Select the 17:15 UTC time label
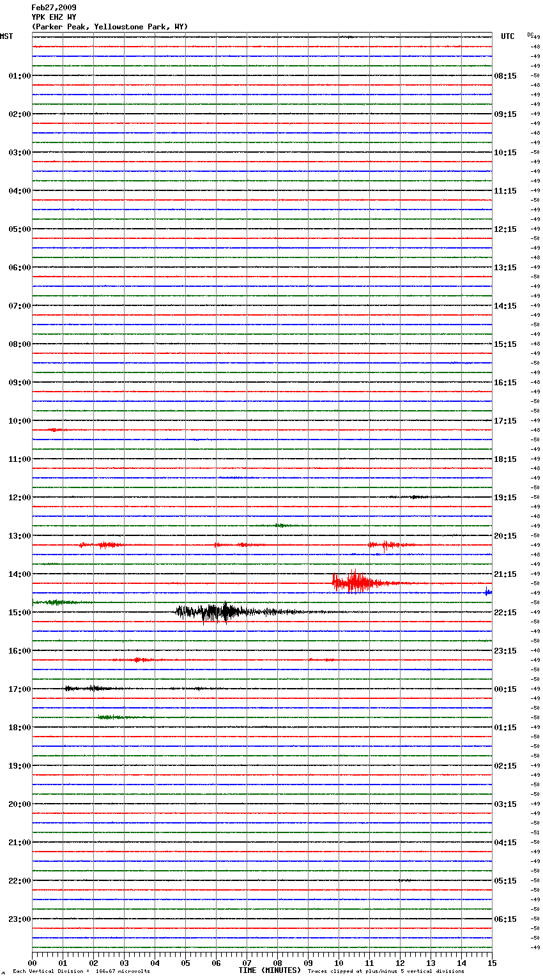543x980 pixels. coord(505,421)
